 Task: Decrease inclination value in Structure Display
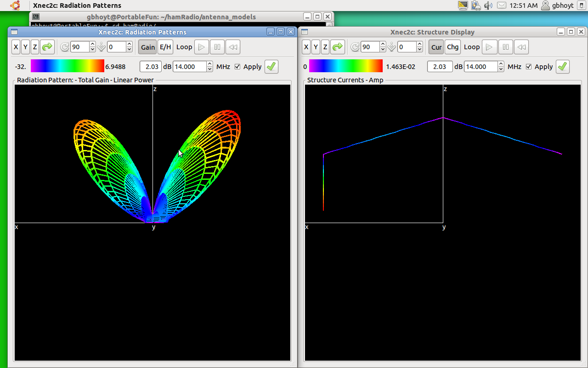tap(419, 50)
